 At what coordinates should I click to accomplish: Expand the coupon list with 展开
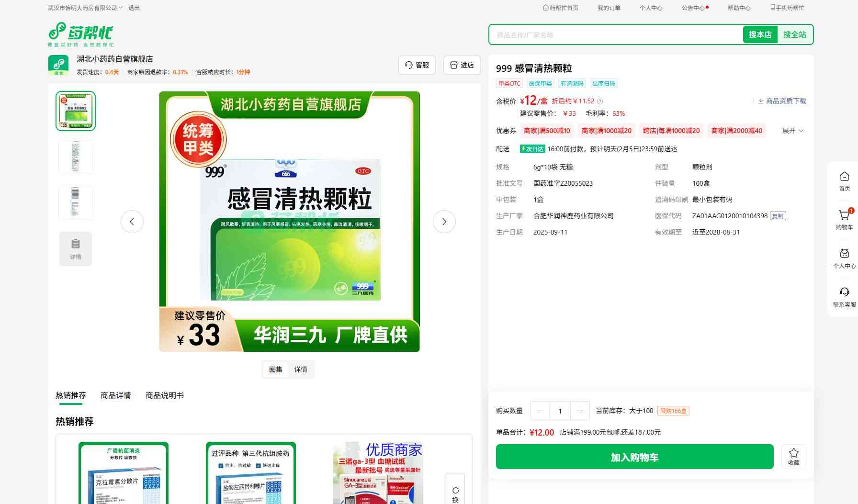tap(792, 131)
